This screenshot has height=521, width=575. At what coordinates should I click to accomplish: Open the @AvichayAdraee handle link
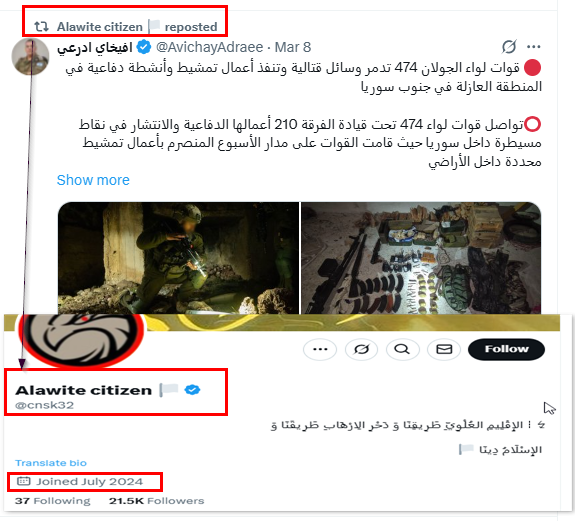209,47
